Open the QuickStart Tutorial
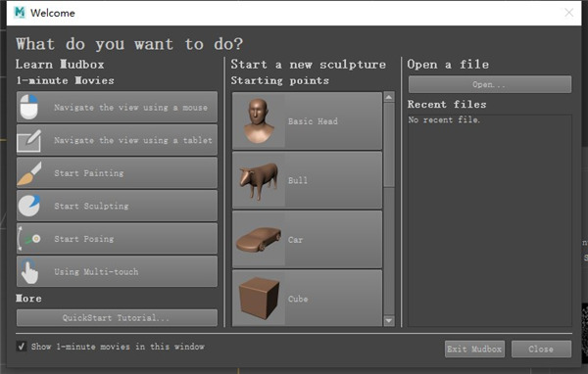588x374 pixels. 117,318
